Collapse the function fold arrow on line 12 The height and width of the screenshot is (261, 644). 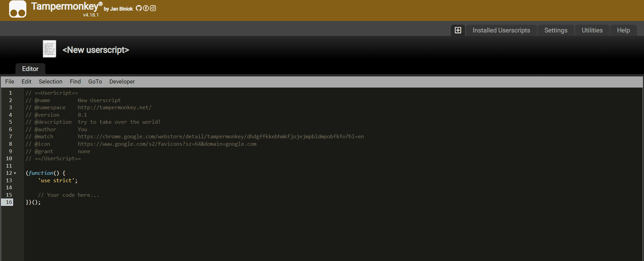(x=15, y=173)
